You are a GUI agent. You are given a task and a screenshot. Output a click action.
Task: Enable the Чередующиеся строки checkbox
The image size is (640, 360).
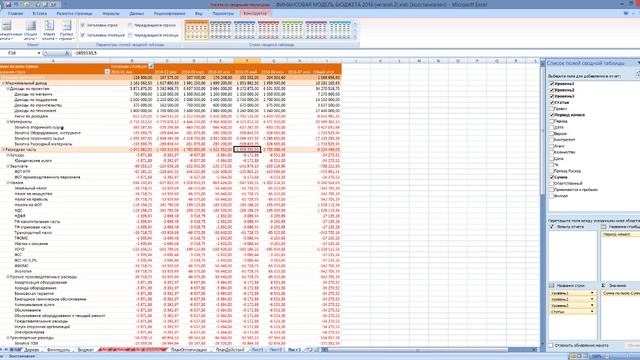point(130,25)
